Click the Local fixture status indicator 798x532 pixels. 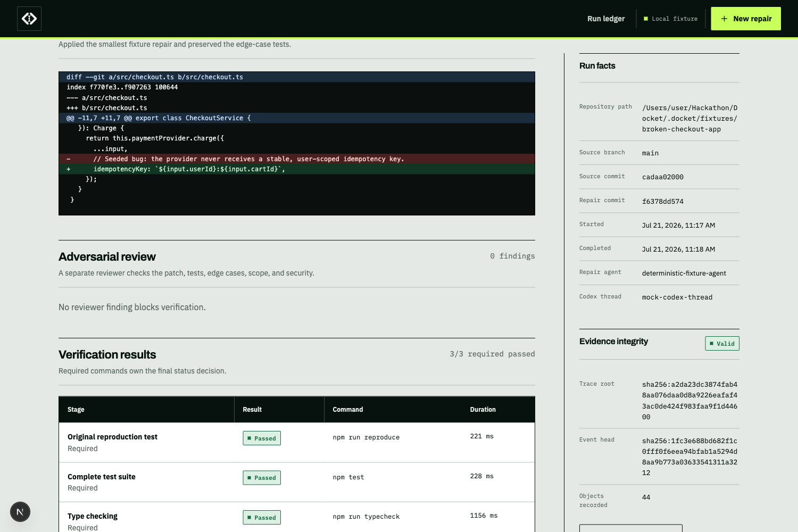tap(671, 19)
